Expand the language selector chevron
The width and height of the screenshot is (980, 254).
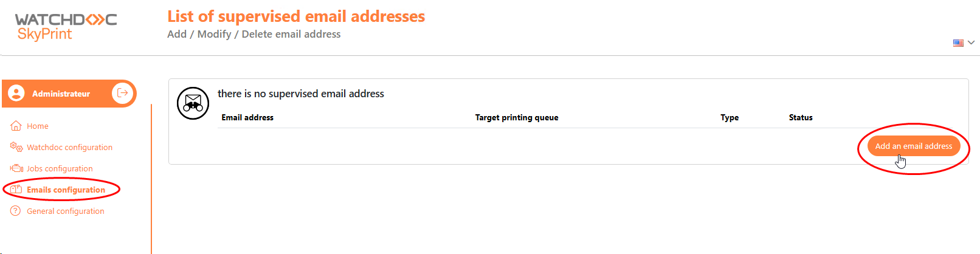click(x=971, y=43)
